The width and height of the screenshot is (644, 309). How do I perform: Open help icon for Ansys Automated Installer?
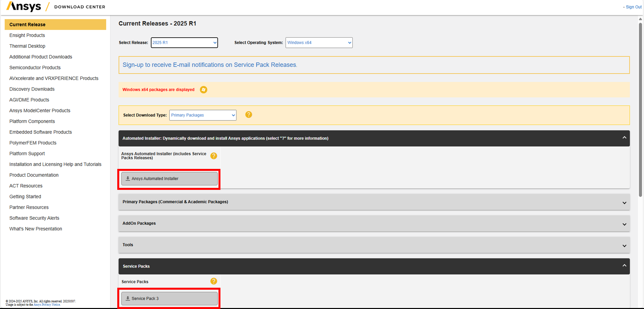tap(214, 156)
